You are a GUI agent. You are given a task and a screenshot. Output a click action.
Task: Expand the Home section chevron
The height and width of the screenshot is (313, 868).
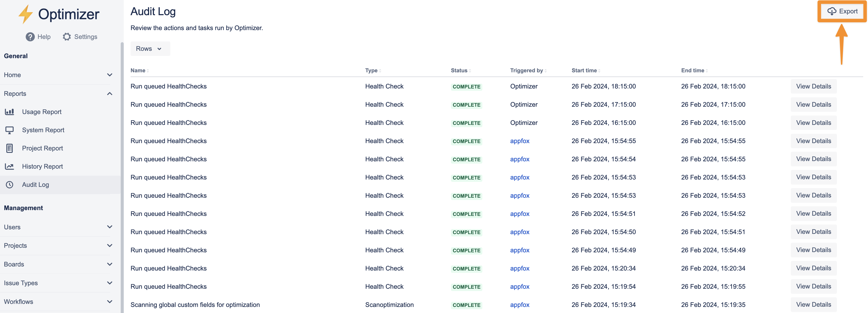[110, 75]
